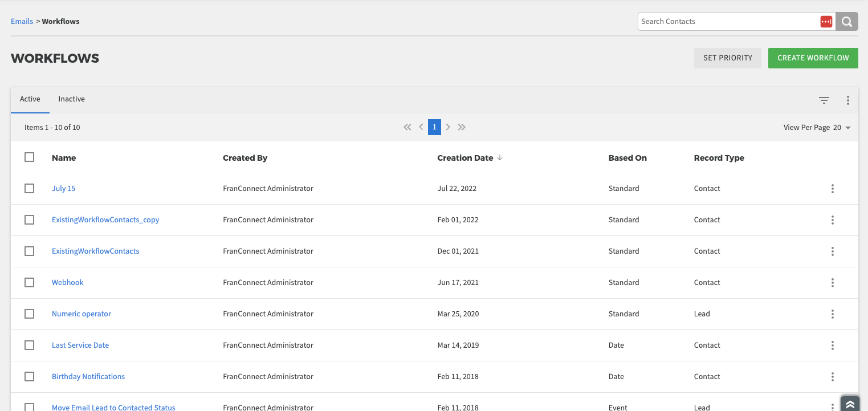Open actions menu for Numeric operator row
The width and height of the screenshot is (868, 411).
(x=833, y=314)
